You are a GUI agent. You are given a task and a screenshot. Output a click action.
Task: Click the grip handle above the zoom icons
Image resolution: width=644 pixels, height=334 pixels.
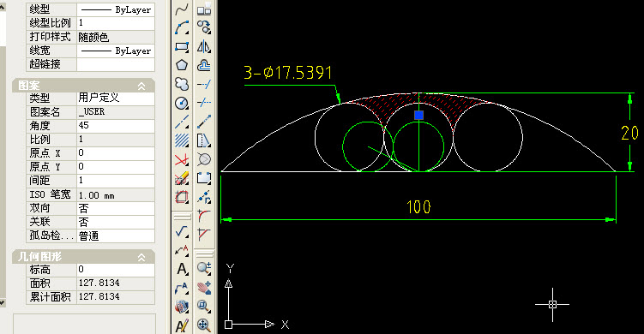(x=204, y=254)
